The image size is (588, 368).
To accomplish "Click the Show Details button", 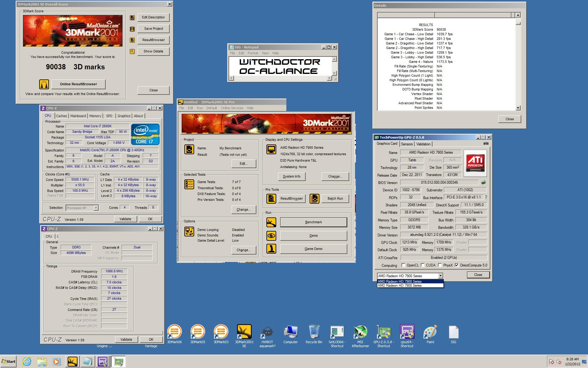I will [x=153, y=51].
